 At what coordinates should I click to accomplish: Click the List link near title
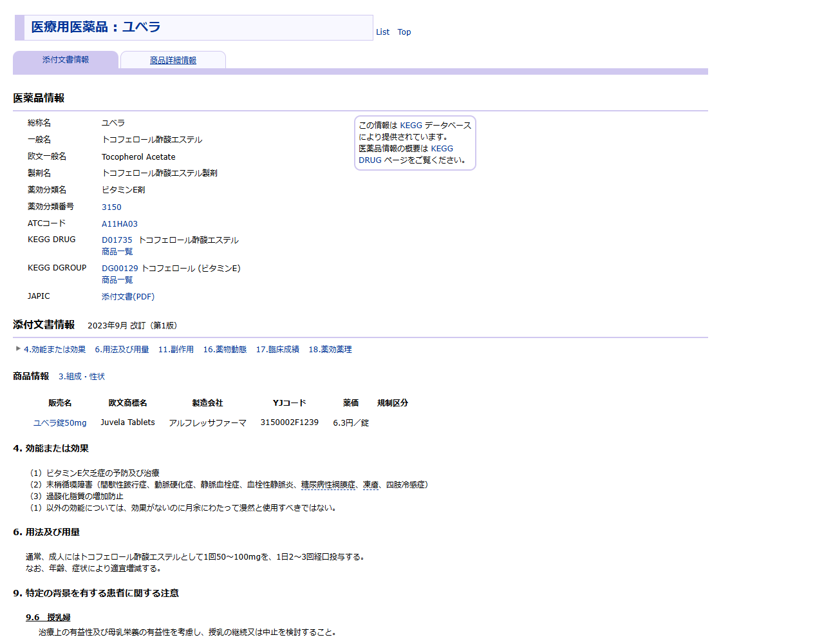[x=382, y=32]
